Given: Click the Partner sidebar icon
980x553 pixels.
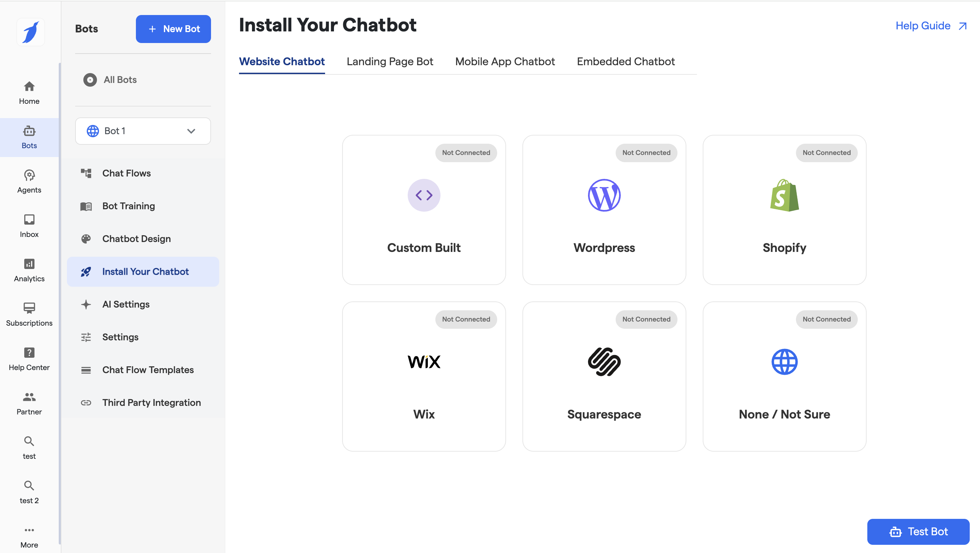Looking at the screenshot, I should (29, 403).
